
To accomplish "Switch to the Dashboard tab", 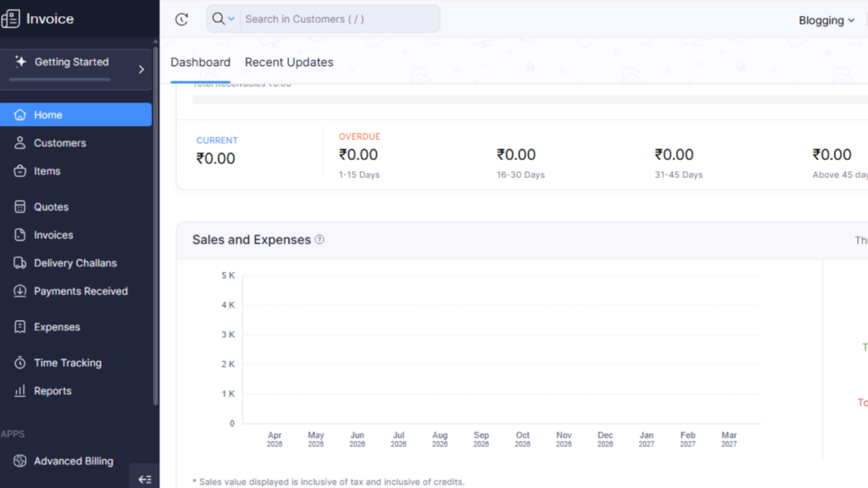I will pyautogui.click(x=200, y=62).
